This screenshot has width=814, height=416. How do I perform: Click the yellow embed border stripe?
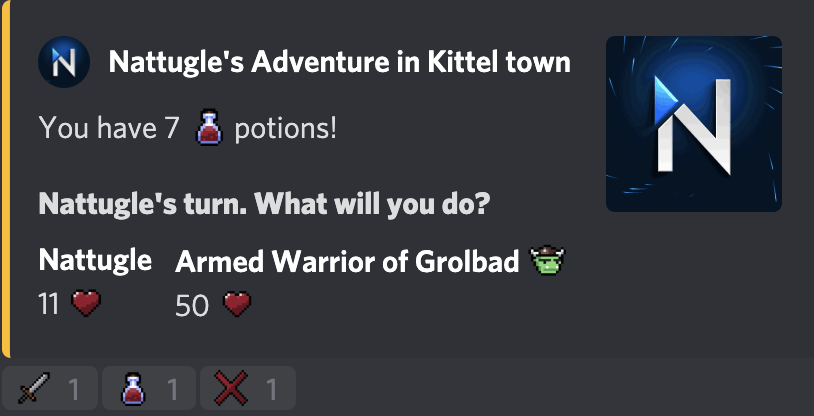tap(5, 180)
